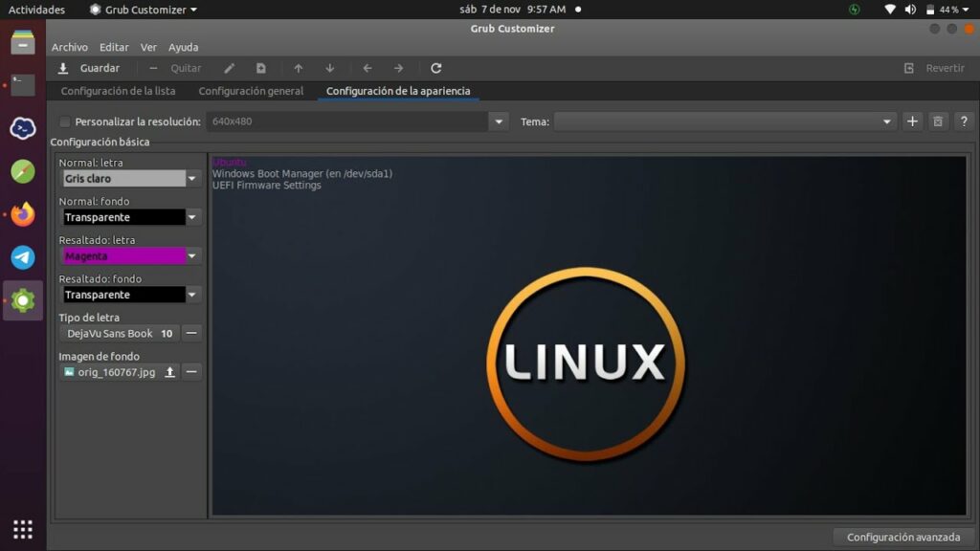Open the Tema dropdown list

pos(885,121)
